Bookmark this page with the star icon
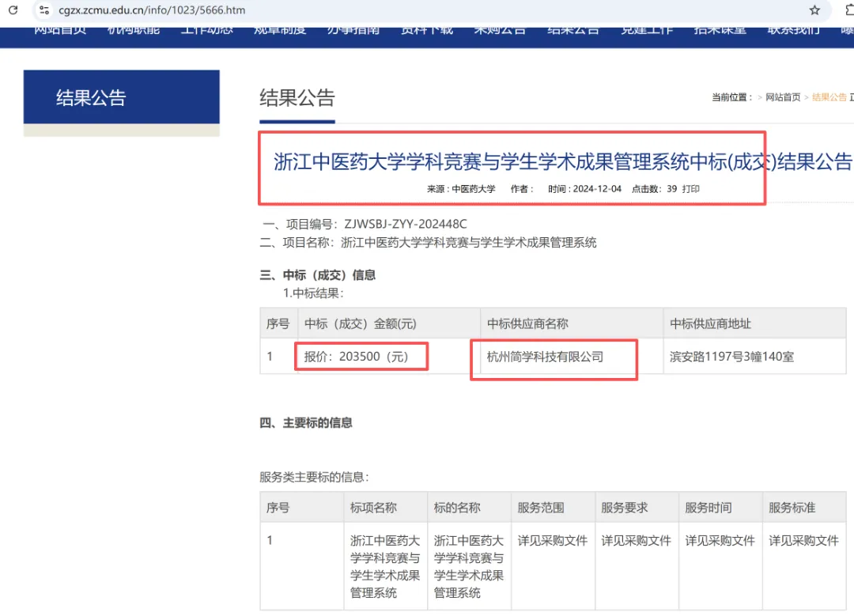This screenshot has width=854, height=616. [x=814, y=9]
